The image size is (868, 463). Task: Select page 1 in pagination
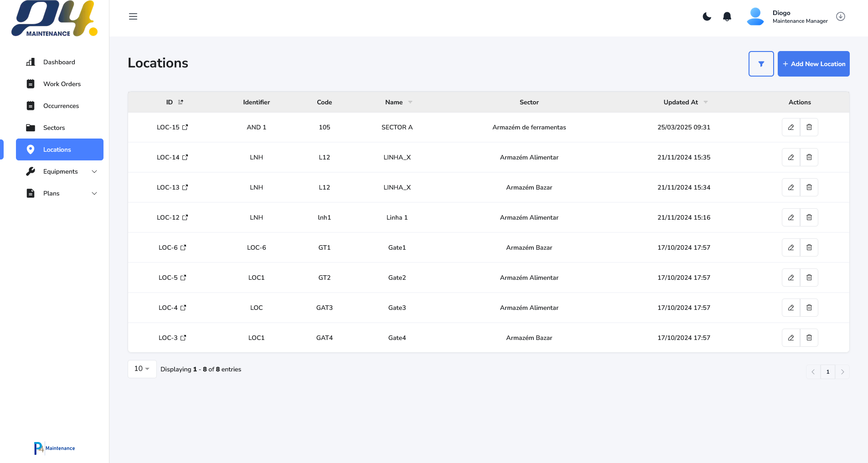(x=828, y=372)
